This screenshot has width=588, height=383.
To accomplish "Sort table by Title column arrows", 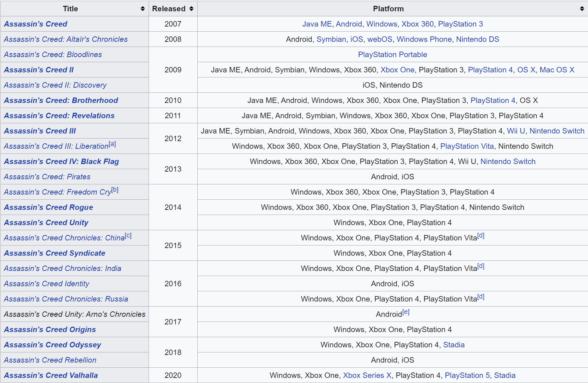I will point(142,9).
